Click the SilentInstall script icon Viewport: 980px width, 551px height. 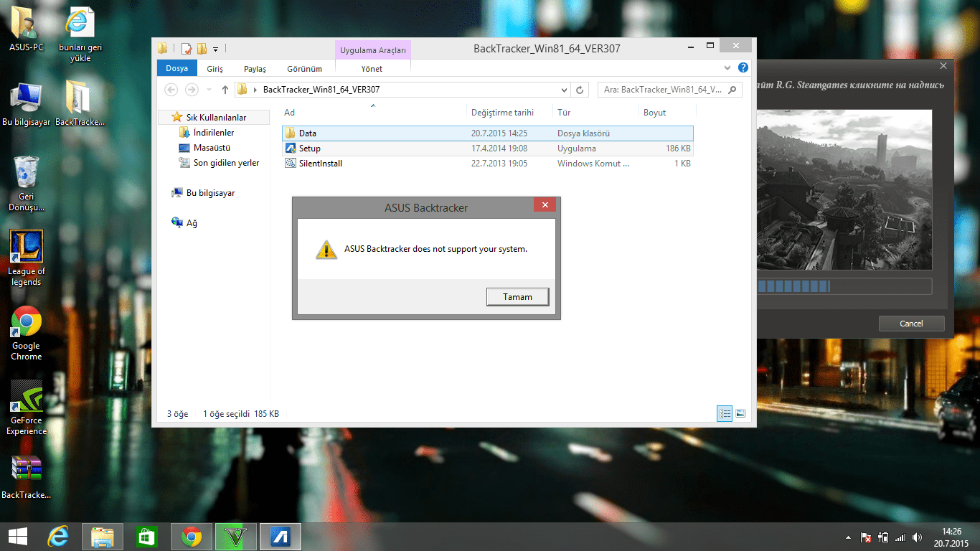point(291,164)
